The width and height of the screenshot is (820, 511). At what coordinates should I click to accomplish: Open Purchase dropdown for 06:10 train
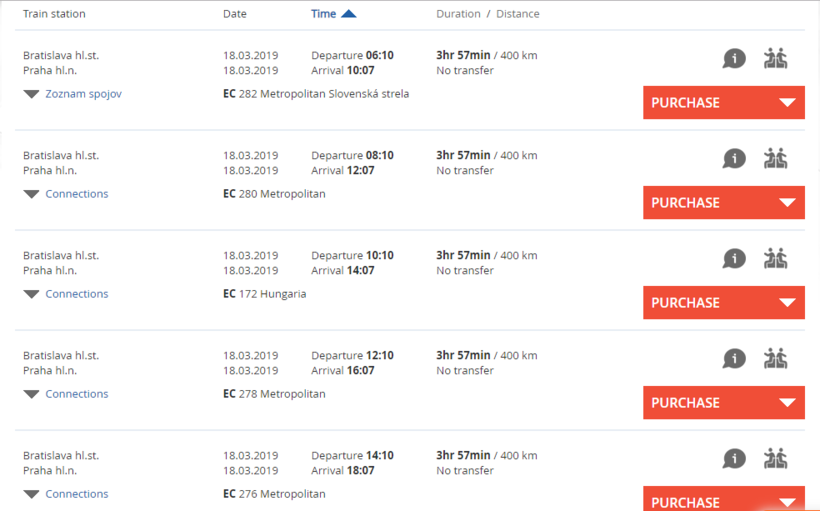[787, 103]
